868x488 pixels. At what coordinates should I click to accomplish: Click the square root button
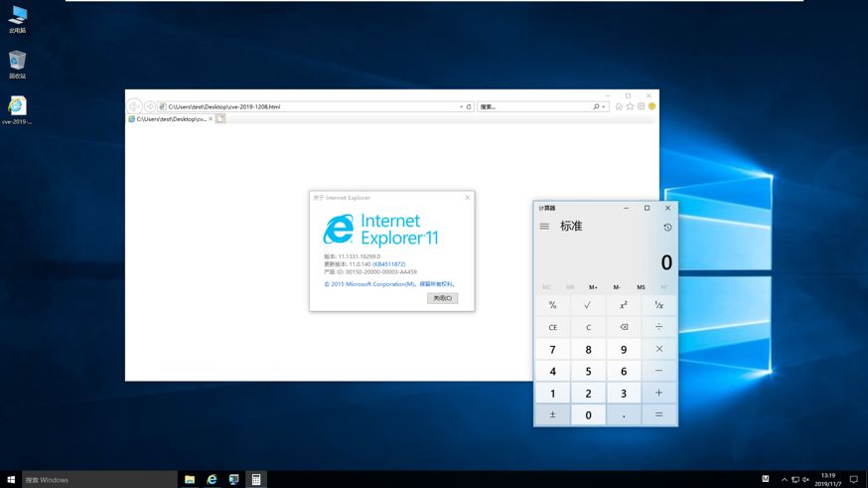click(x=588, y=305)
